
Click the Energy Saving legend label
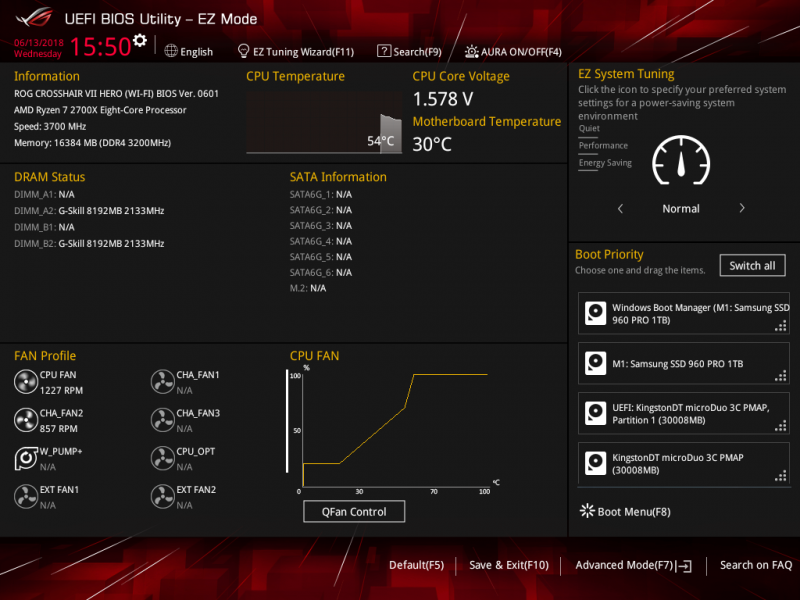tap(605, 163)
